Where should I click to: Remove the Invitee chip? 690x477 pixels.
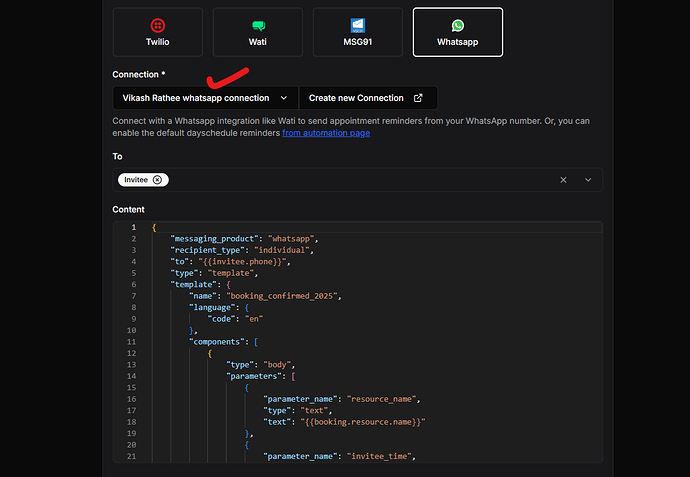[157, 180]
